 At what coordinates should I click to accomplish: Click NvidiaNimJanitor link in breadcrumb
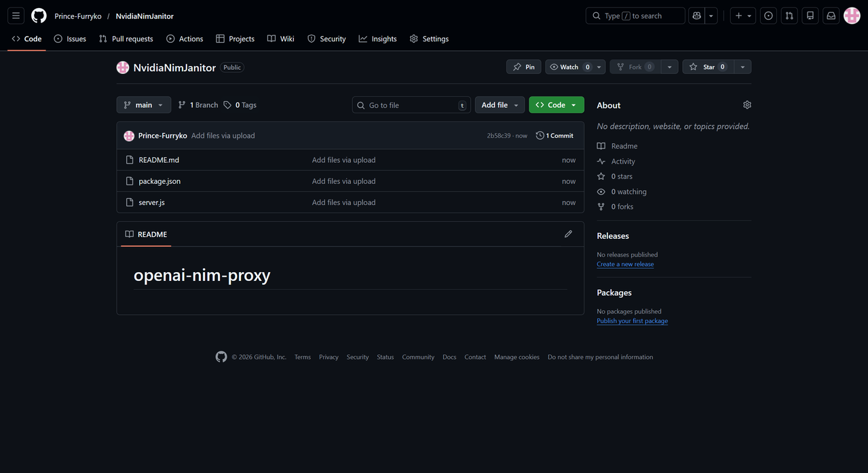[145, 16]
